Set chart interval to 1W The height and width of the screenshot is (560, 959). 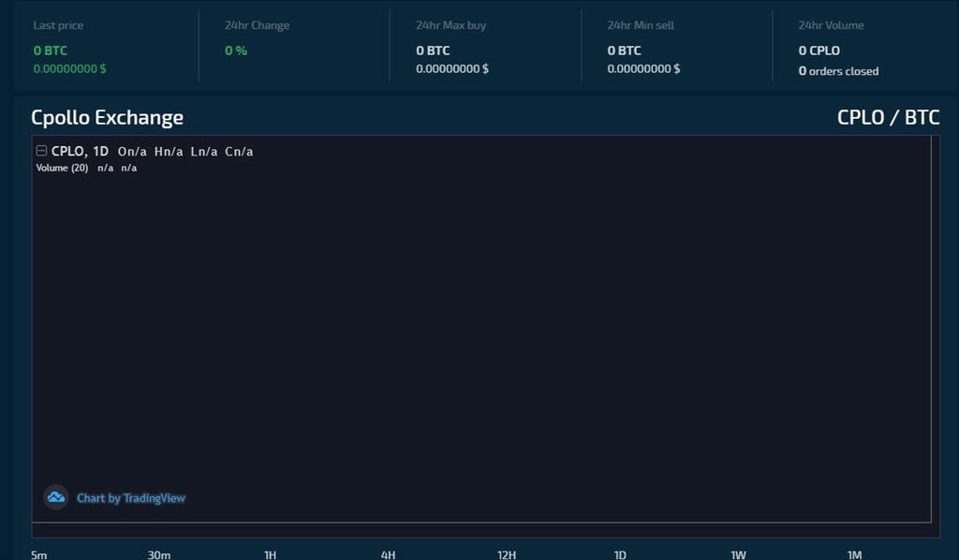coord(738,554)
